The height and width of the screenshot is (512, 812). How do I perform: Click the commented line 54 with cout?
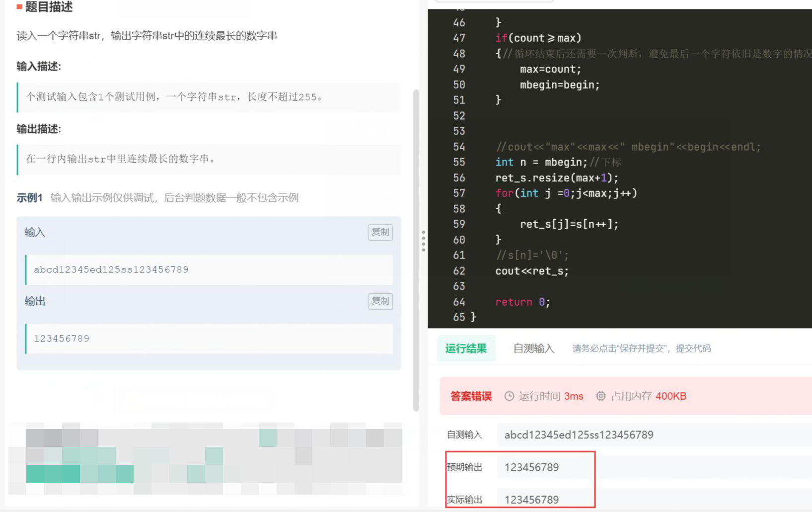coord(628,147)
